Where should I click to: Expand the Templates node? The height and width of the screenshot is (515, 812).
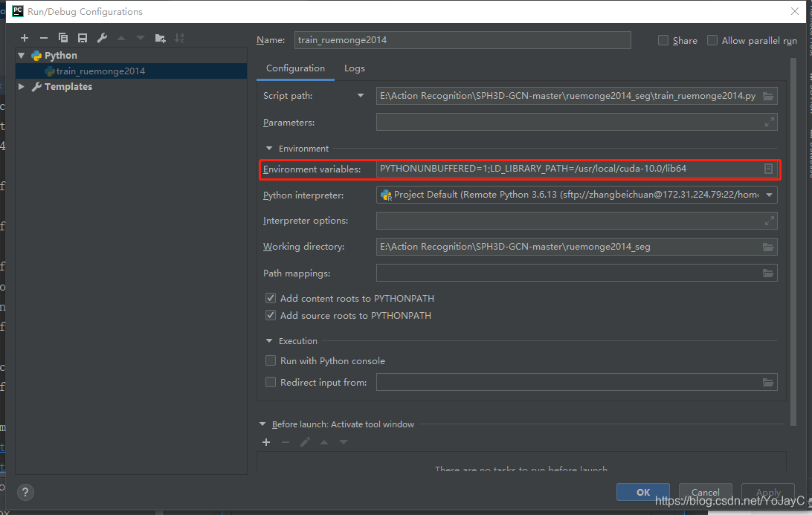[21, 86]
